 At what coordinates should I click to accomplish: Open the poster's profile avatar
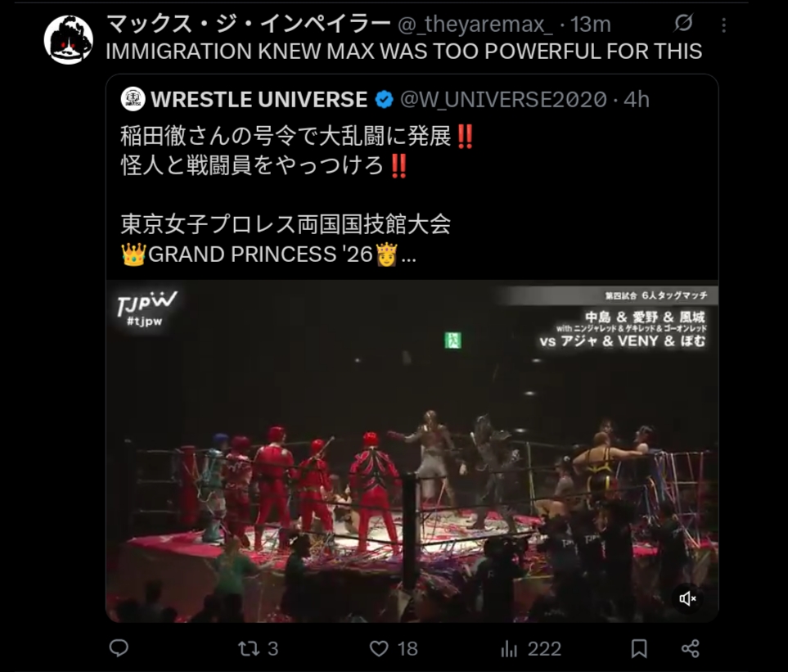[x=69, y=40]
